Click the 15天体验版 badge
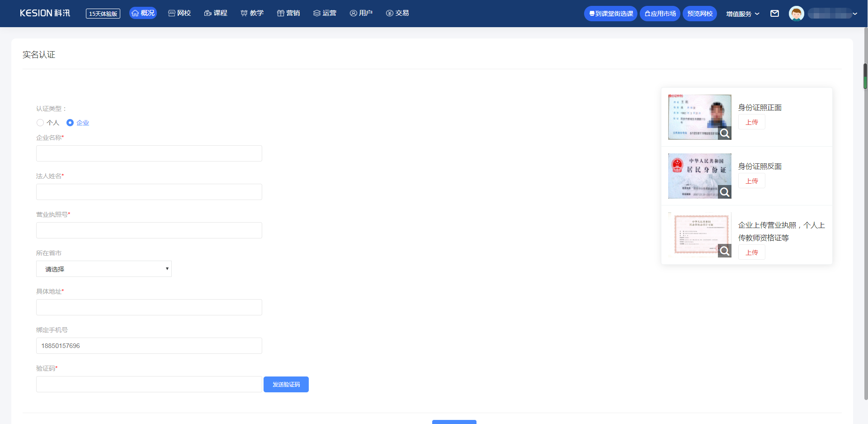 tap(103, 14)
